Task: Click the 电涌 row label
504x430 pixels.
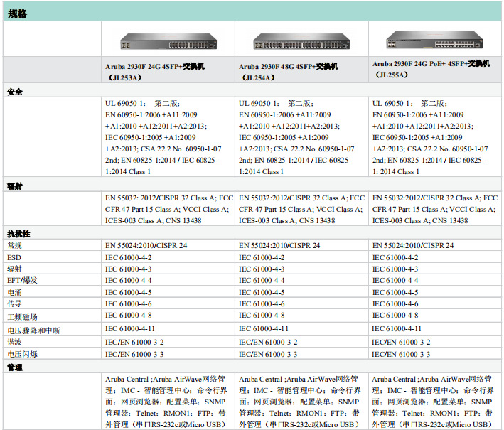Action: click(14, 292)
